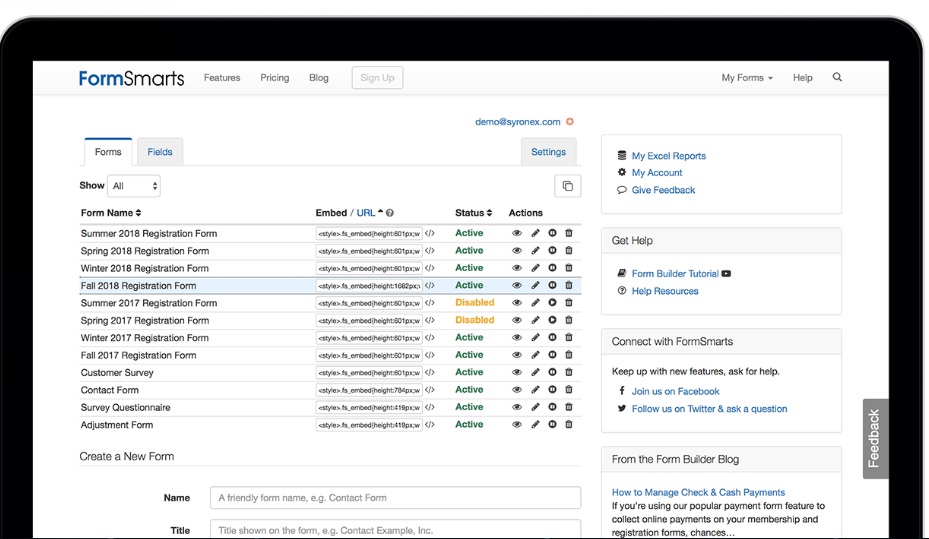
Task: Edit the Winter 2017 Registration Form with pencil icon
Action: pyautogui.click(x=535, y=338)
